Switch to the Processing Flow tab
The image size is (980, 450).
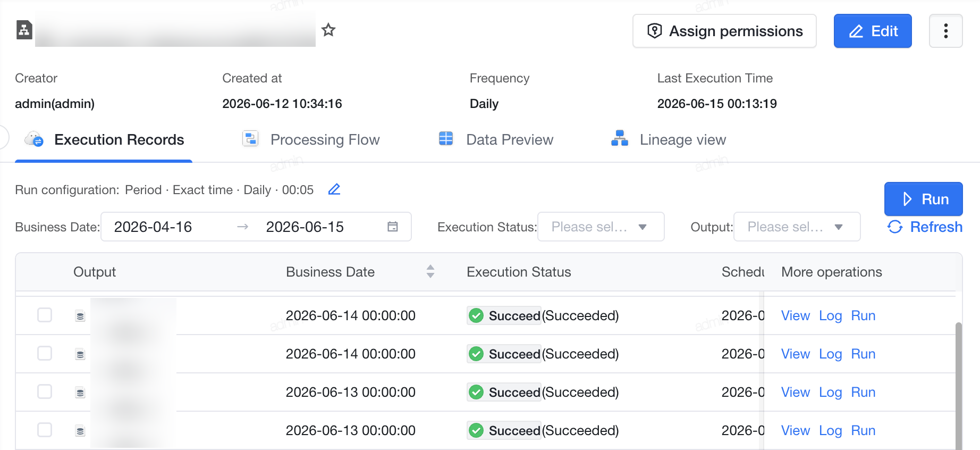[311, 139]
